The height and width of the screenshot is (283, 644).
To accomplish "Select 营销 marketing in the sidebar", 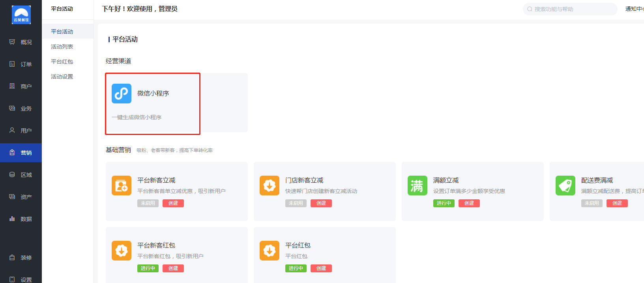I will (21, 153).
